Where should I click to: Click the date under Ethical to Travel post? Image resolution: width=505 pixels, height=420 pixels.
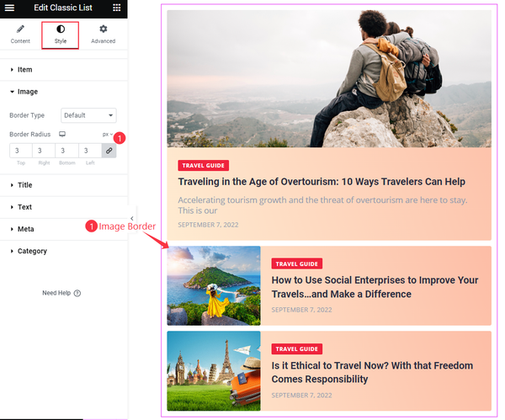301,396
